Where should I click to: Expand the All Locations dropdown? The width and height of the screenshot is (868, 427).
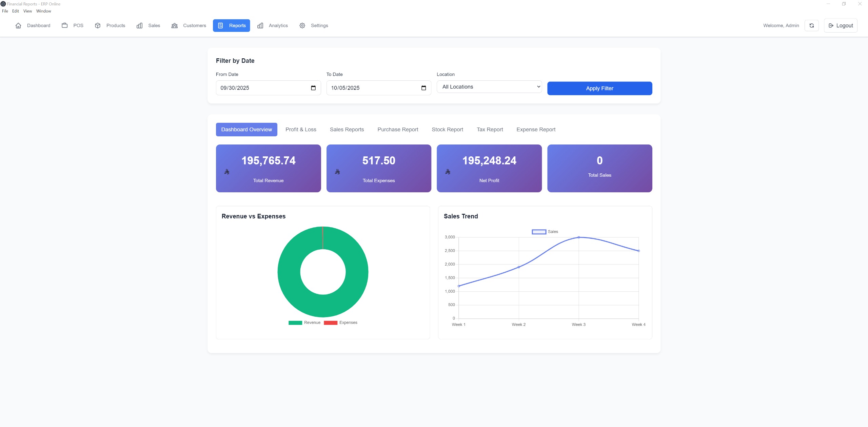[489, 87]
